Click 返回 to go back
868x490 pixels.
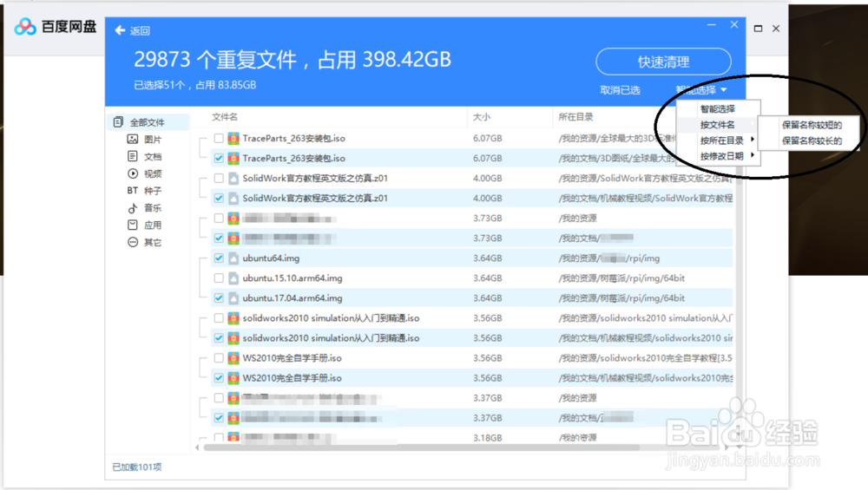tap(140, 31)
